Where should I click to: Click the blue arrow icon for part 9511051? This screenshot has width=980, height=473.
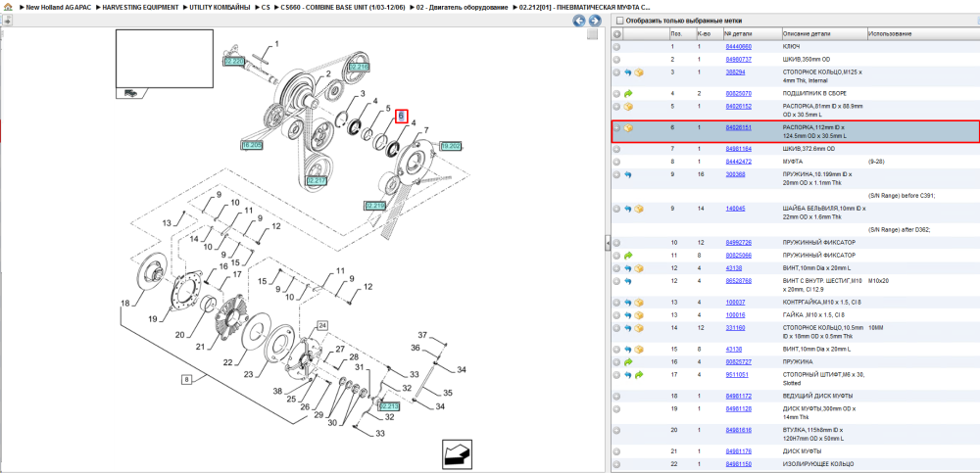point(628,375)
